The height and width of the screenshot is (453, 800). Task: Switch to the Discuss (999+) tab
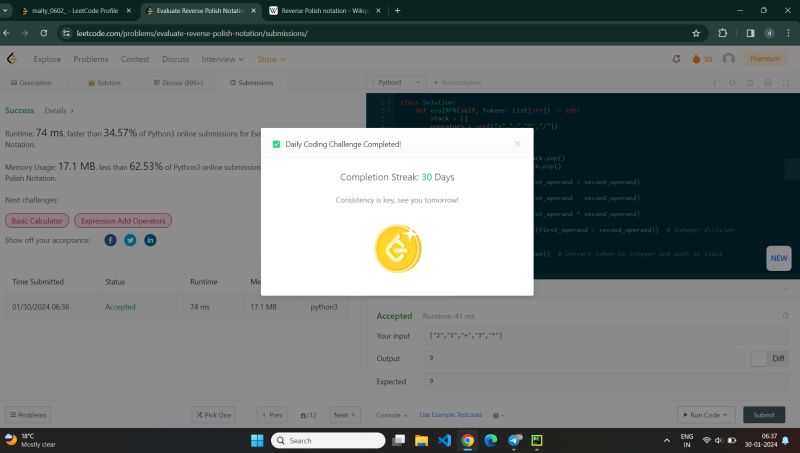[x=178, y=83]
